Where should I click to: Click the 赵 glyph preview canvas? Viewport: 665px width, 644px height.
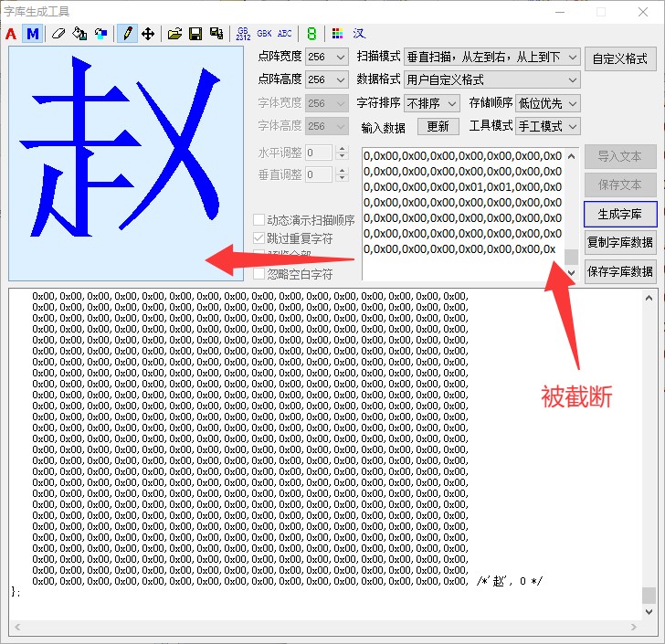[x=126, y=164]
